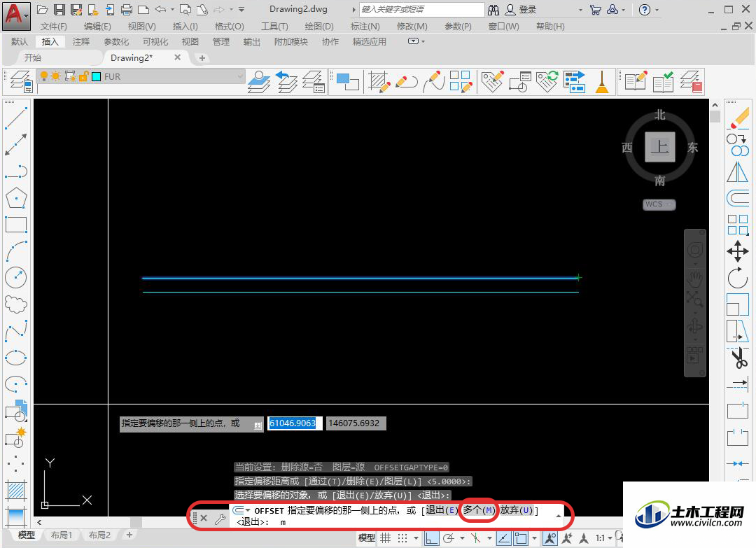Click the 放弃(U) option in command line
Viewport: 756px width, 548px height.
click(x=517, y=510)
